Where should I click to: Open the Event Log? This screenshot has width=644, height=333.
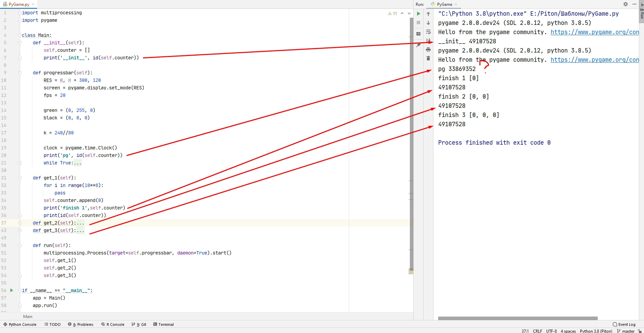(x=624, y=324)
